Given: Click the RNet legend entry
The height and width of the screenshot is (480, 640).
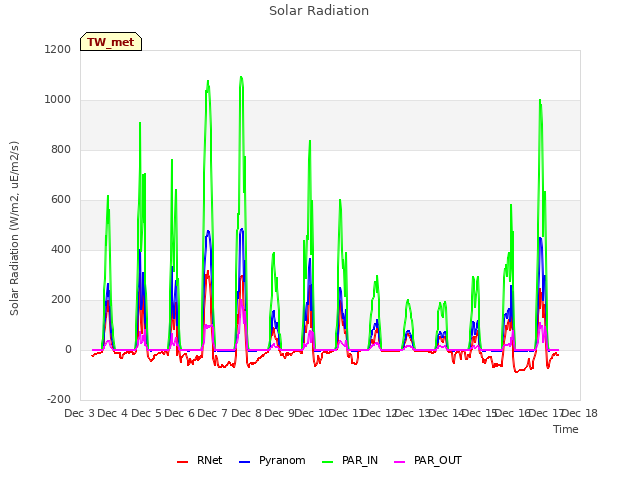Looking at the screenshot, I should pos(200,460).
